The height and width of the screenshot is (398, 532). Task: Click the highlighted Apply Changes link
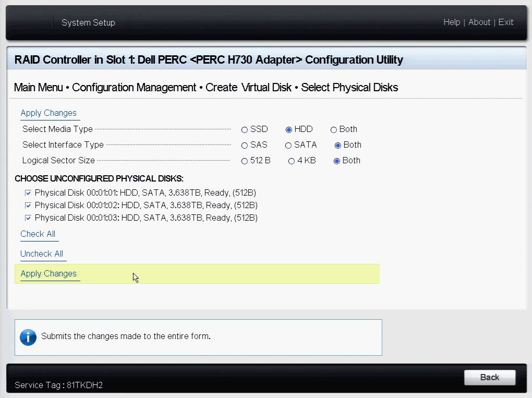[48, 273]
